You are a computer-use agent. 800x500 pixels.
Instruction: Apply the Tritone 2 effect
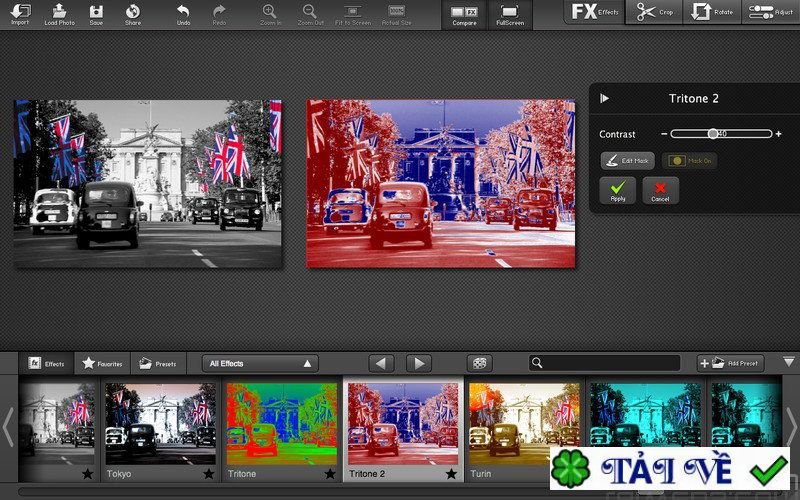(617, 189)
